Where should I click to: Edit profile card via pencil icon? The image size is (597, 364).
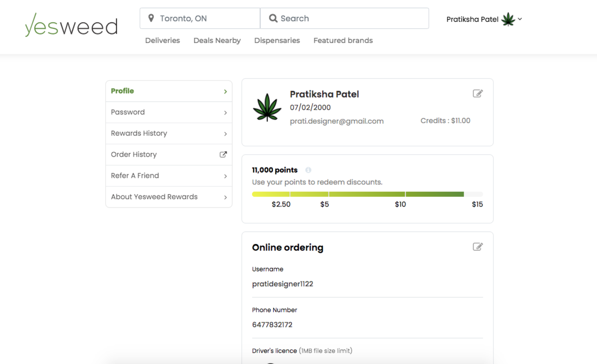(477, 93)
